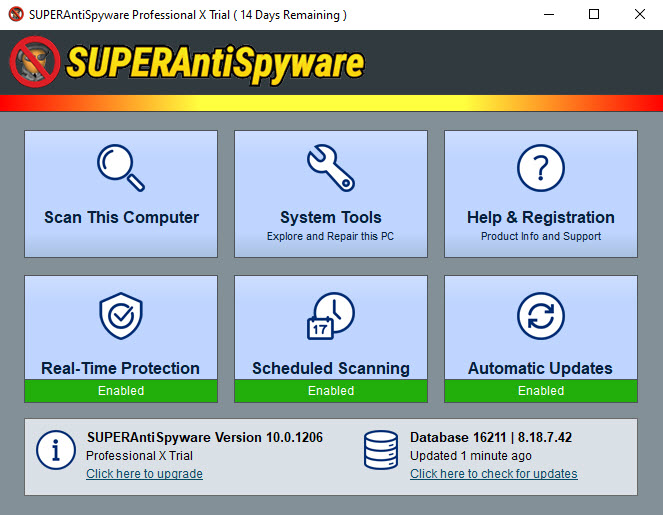Image resolution: width=663 pixels, height=515 pixels.
Task: Click 'SUPERAntiSpyware Version 10.0.1206' text
Action: click(205, 437)
